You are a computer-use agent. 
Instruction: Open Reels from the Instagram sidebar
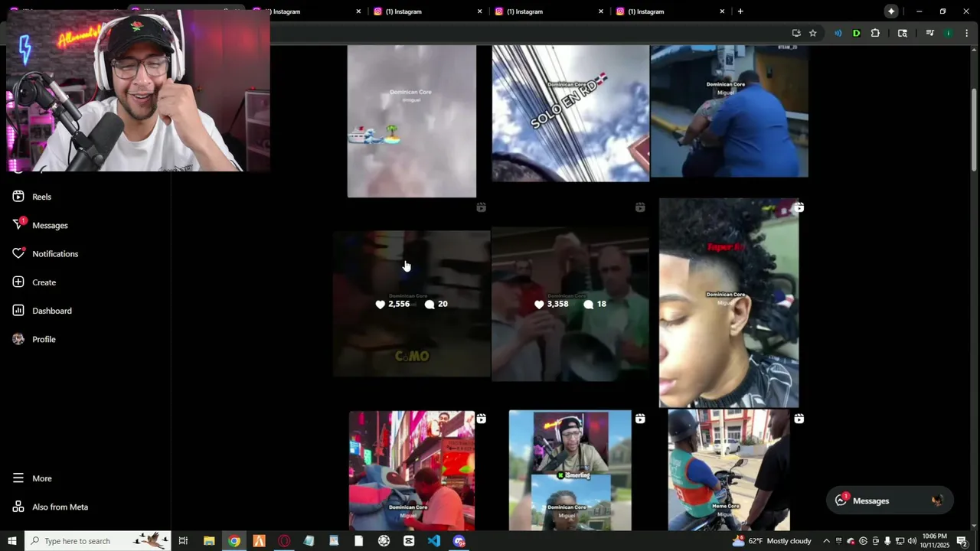(x=31, y=197)
